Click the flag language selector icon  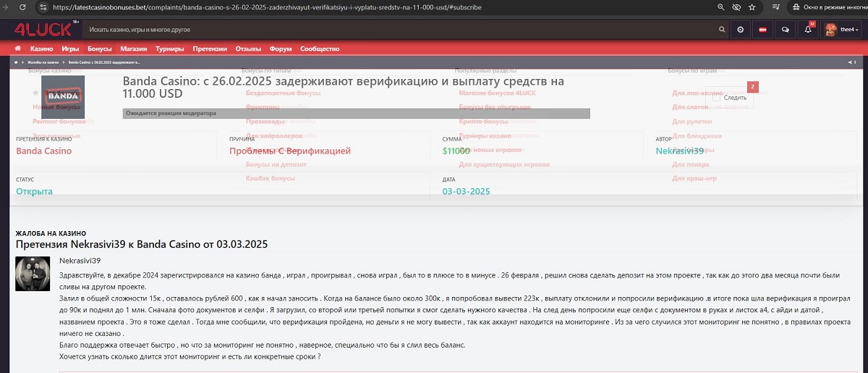tap(762, 30)
